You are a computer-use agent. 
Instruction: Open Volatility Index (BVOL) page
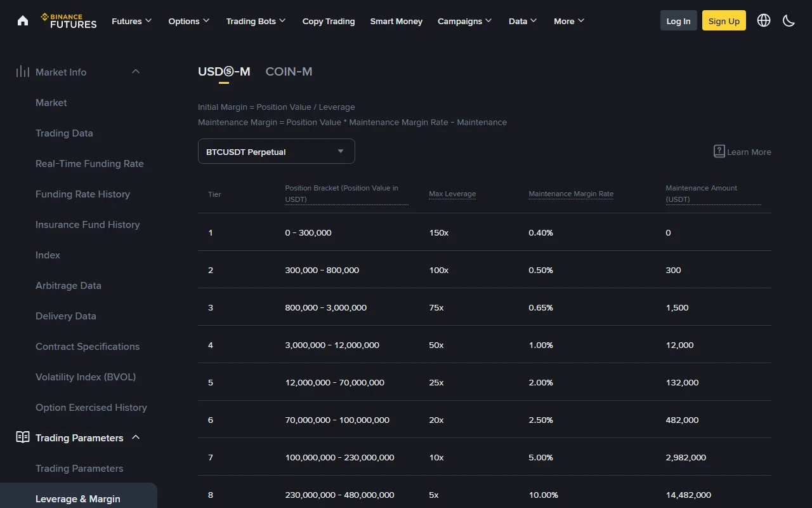click(86, 377)
